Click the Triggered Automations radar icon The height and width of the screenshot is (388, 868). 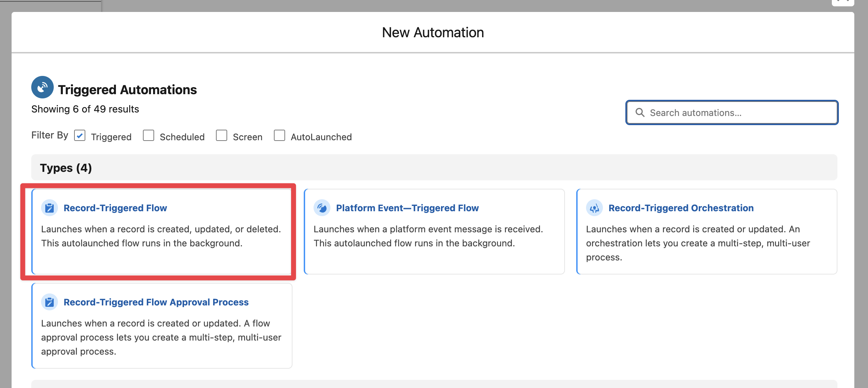click(x=42, y=87)
